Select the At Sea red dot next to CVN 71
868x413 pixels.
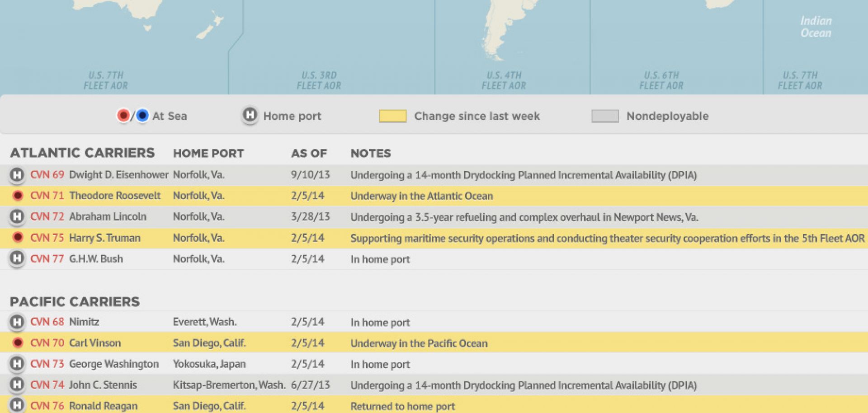(17, 196)
